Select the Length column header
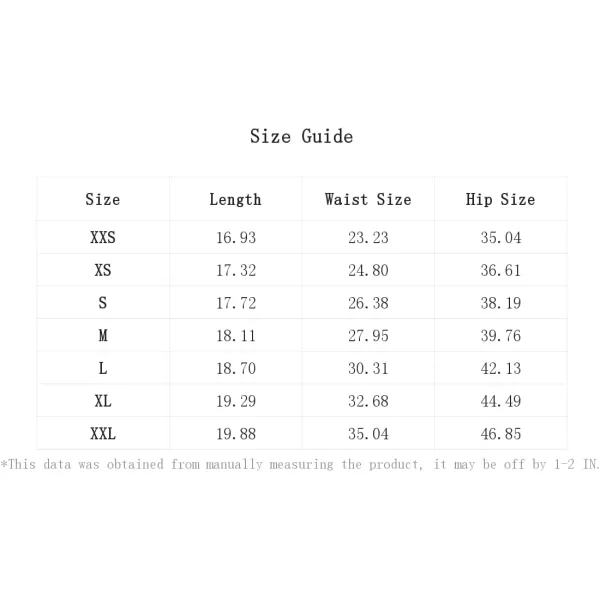Image resolution: width=600 pixels, height=600 pixels. [x=235, y=199]
